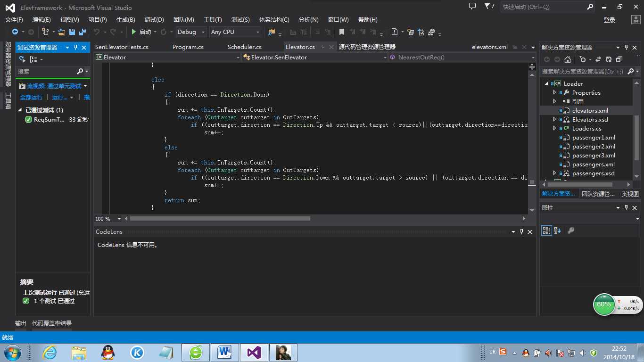644x362 pixels.
Task: Toggle pin on the CodeLens panel
Action: pyautogui.click(x=522, y=232)
